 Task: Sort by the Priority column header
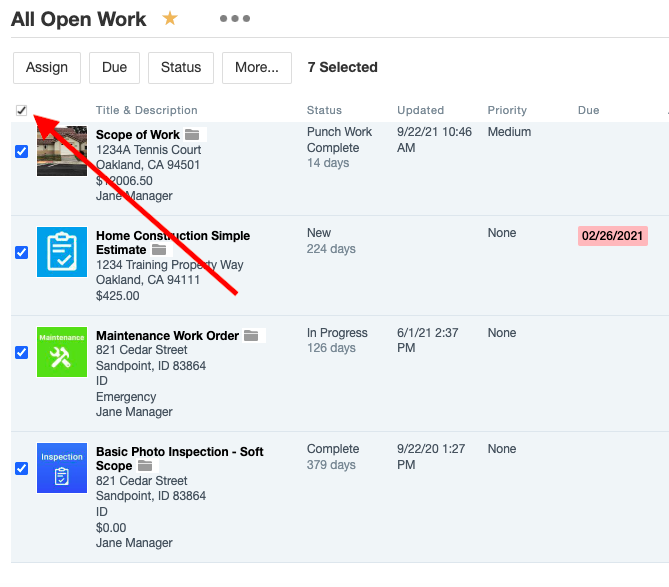pyautogui.click(x=507, y=110)
